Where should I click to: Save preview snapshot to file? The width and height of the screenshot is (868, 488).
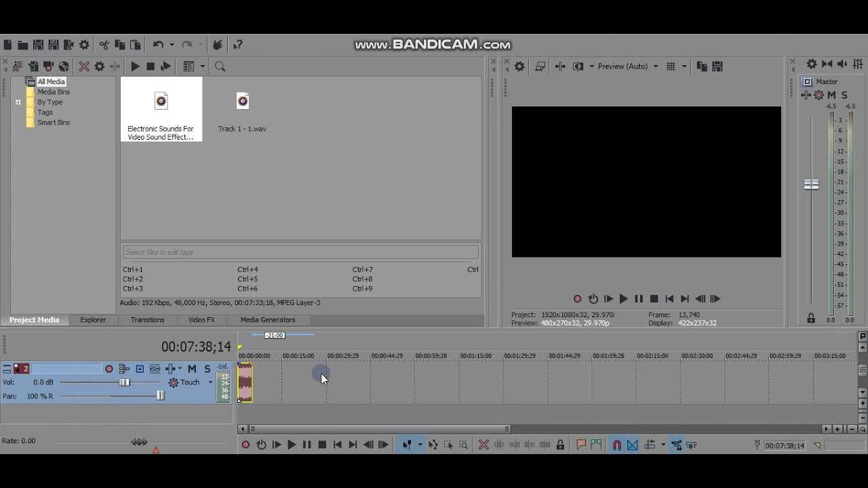pos(717,66)
